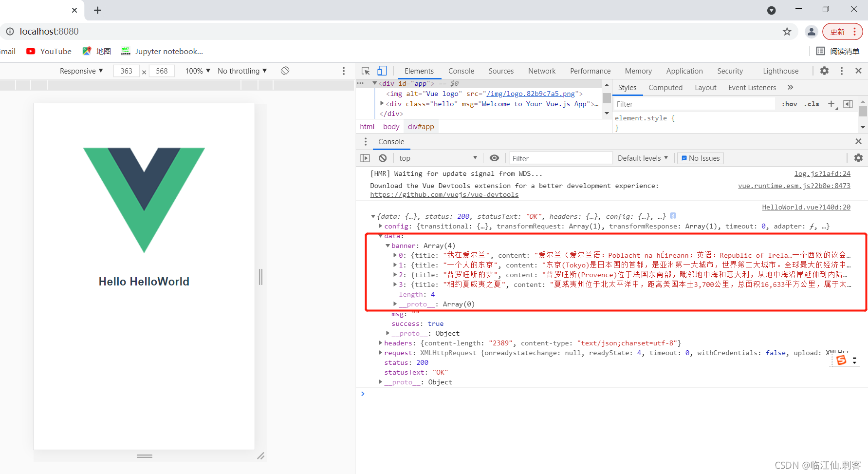Click the 更新 update button
The height and width of the screenshot is (474, 868).
[843, 32]
